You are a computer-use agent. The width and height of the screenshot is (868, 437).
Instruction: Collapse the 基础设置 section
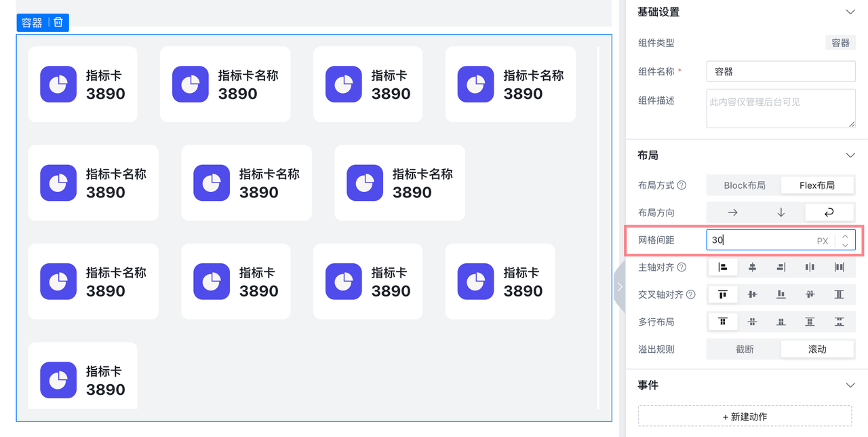click(x=850, y=12)
